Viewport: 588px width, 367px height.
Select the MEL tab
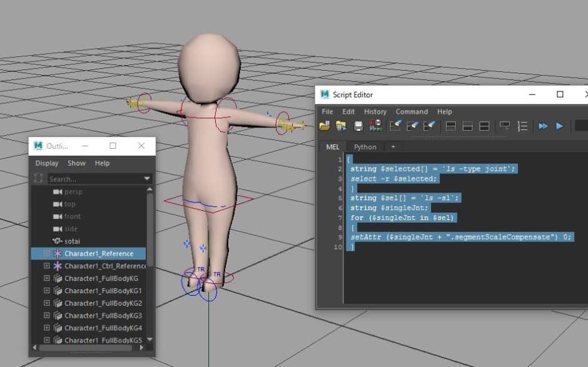(x=332, y=146)
